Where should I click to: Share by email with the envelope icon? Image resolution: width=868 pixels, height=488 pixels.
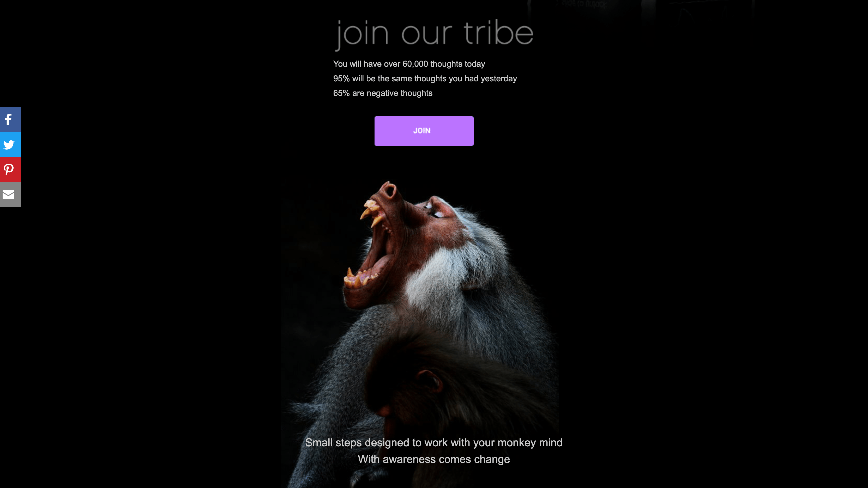pyautogui.click(x=10, y=195)
